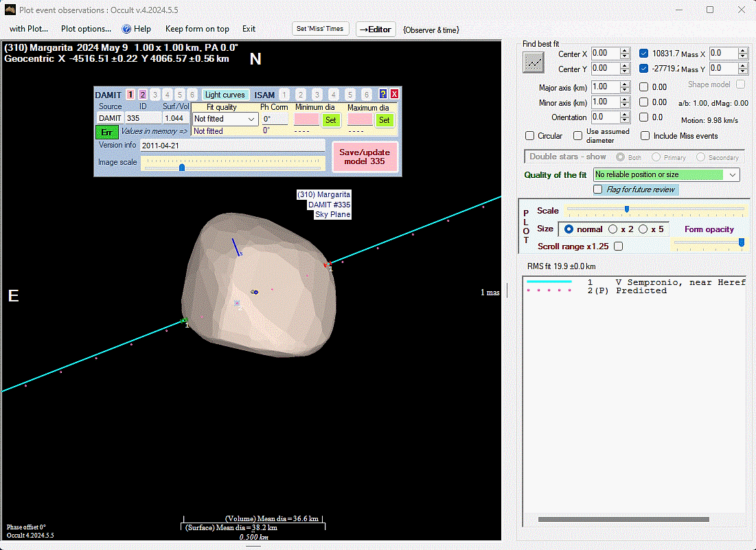Screen dimensions: 756x550
Task: Enable the Circular checkbox
Action: (x=530, y=136)
